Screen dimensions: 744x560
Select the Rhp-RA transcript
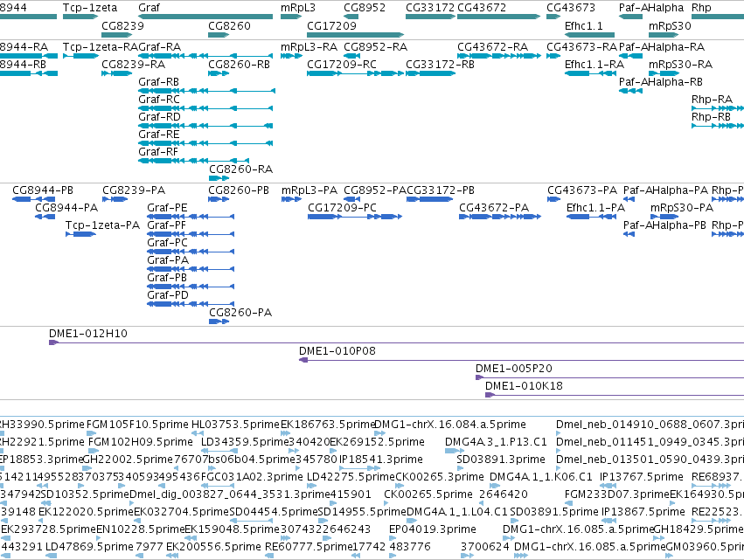[x=718, y=108]
